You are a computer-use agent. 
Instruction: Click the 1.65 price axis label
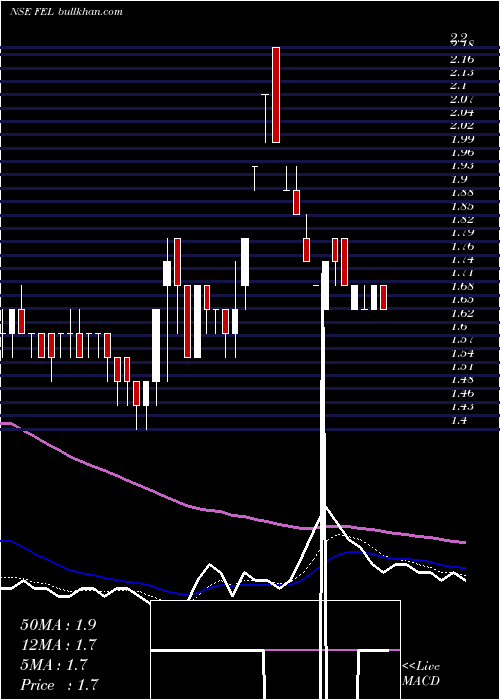click(x=462, y=300)
